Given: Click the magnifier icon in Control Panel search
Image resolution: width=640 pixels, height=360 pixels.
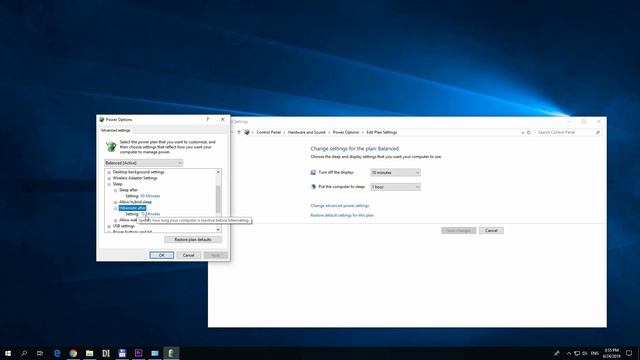Looking at the screenshot, I should [x=598, y=132].
